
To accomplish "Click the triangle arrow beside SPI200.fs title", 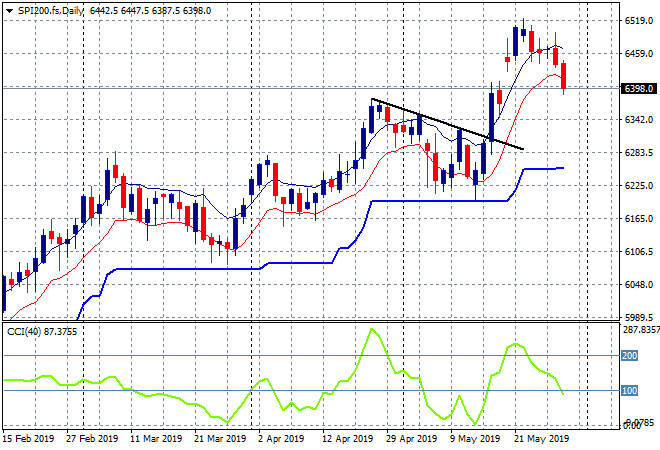I will click(x=9, y=11).
